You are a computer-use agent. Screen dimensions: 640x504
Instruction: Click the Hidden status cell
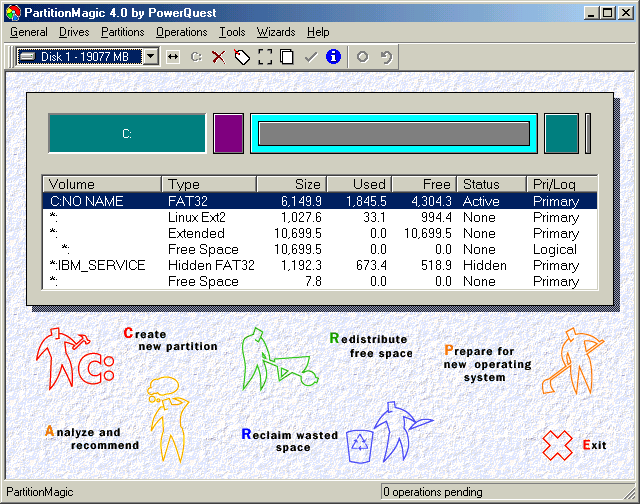(x=484, y=265)
